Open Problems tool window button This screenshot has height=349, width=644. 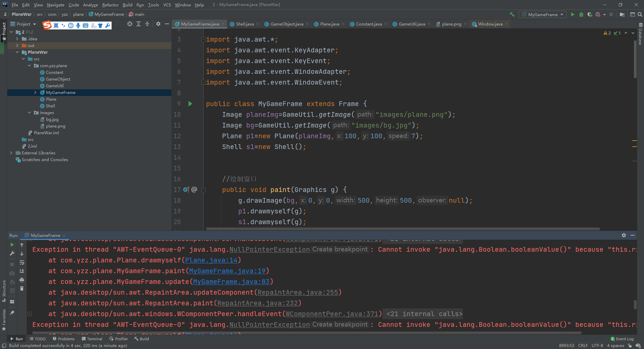[x=64, y=339]
